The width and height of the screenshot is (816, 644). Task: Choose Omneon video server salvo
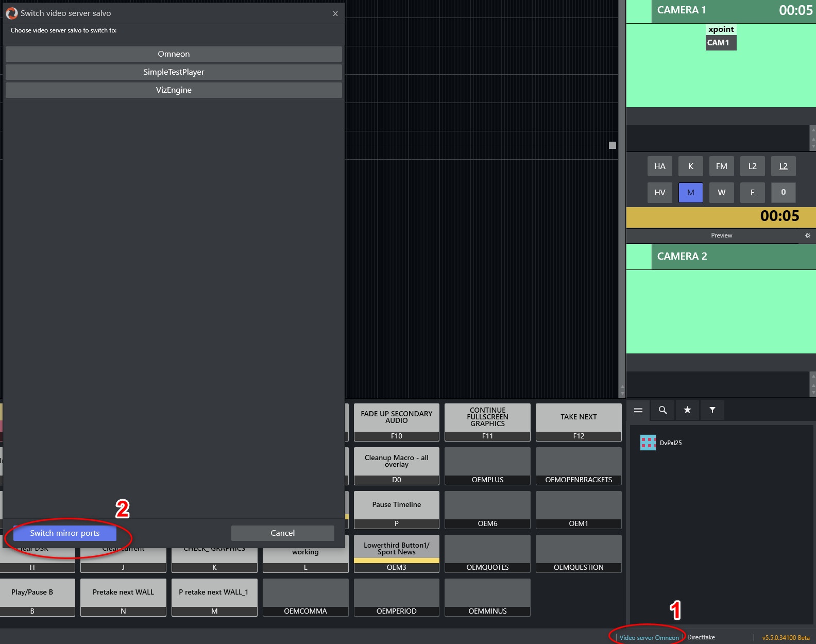coord(174,54)
